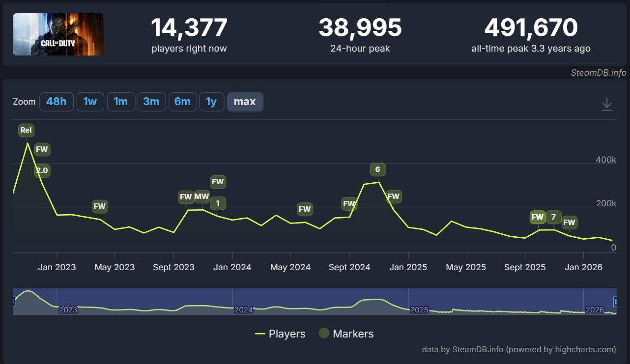Image resolution: width=630 pixels, height=364 pixels.
Task: Click the 200k y-axis label
Action: coord(606,204)
